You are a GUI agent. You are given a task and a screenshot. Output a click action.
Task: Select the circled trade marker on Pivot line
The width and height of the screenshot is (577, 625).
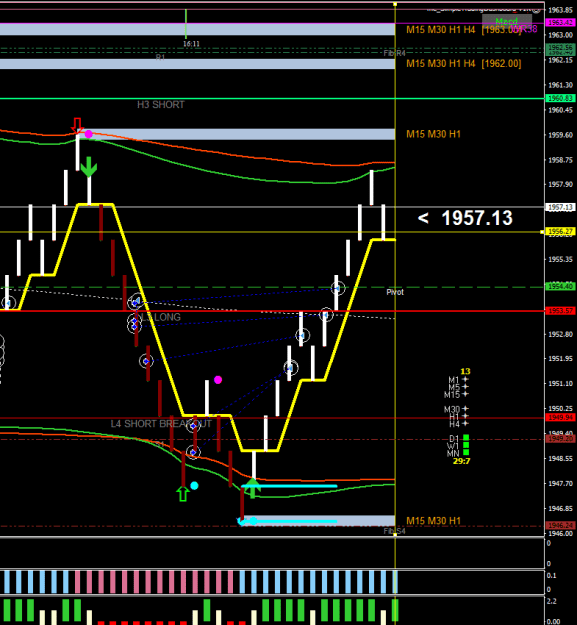click(x=338, y=288)
